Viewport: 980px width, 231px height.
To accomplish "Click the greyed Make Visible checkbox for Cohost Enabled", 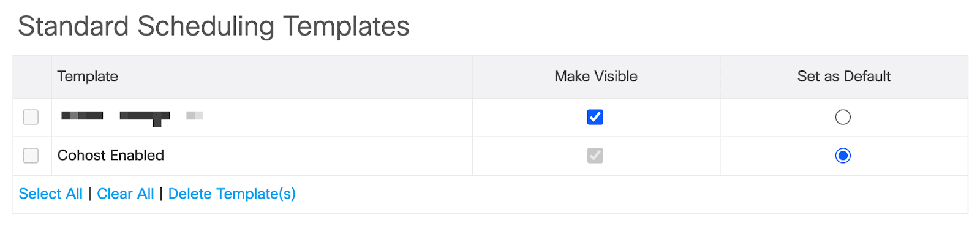I will [x=595, y=156].
